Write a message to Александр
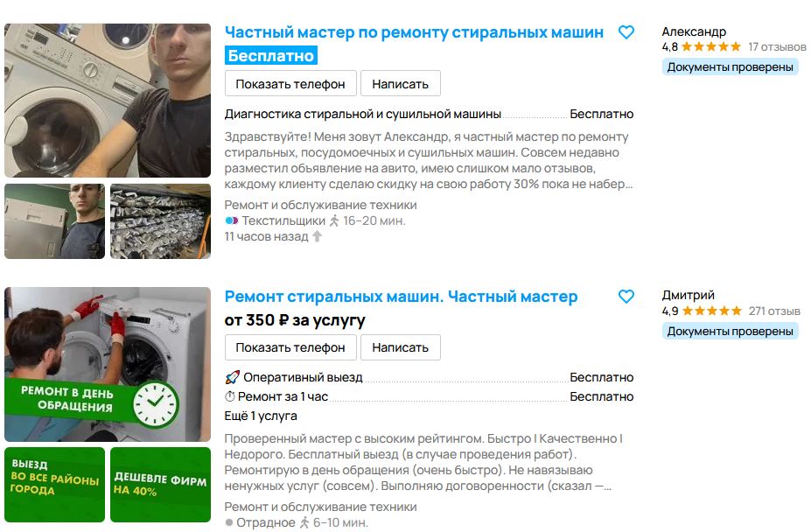This screenshot has height=532, width=811. pos(401,84)
